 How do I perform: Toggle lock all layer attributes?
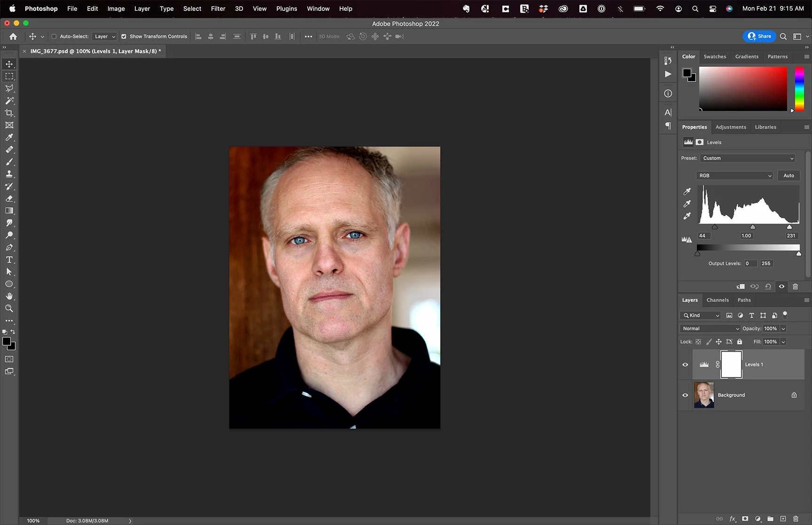(x=740, y=342)
